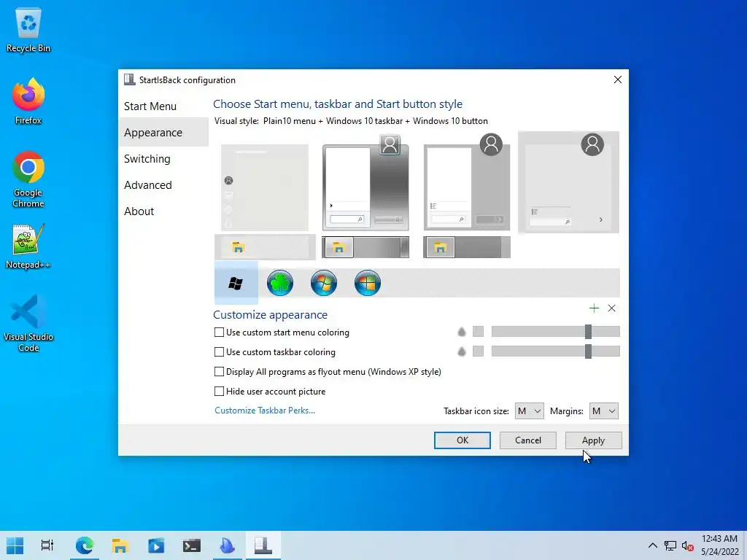Remove start button image with X icon
747x560 pixels.
click(x=612, y=308)
